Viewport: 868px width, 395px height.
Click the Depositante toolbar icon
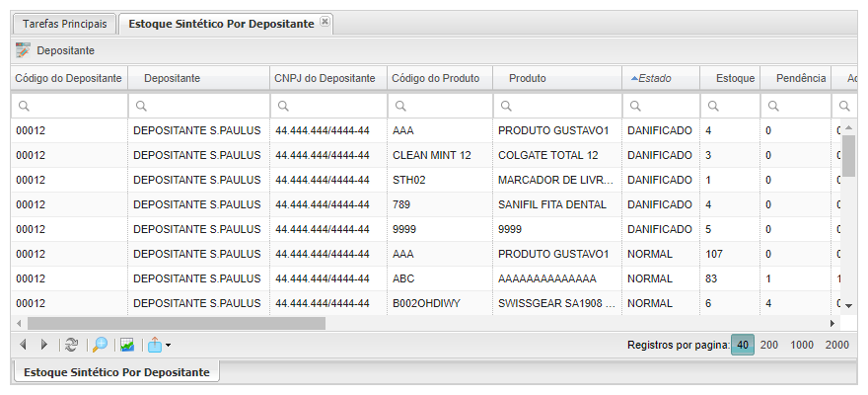click(x=24, y=50)
